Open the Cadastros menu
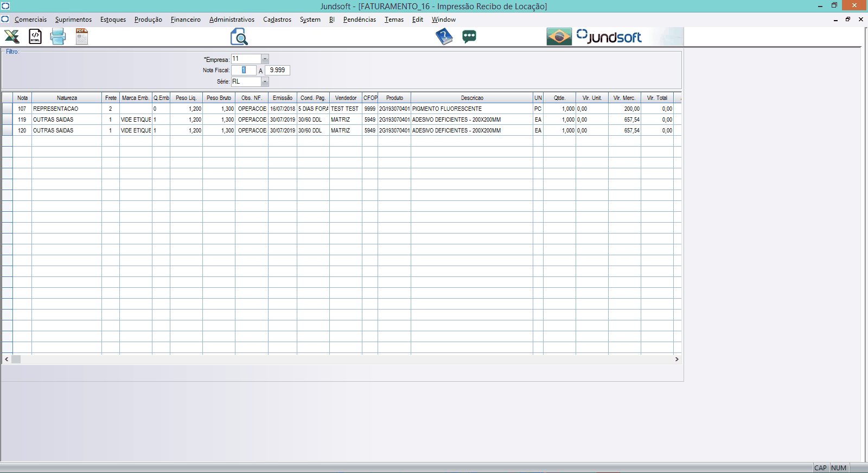The width and height of the screenshot is (868, 473). pos(277,20)
